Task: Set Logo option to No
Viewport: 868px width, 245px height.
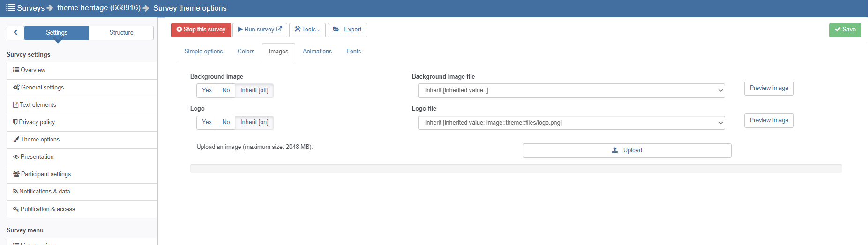Action: (226, 122)
